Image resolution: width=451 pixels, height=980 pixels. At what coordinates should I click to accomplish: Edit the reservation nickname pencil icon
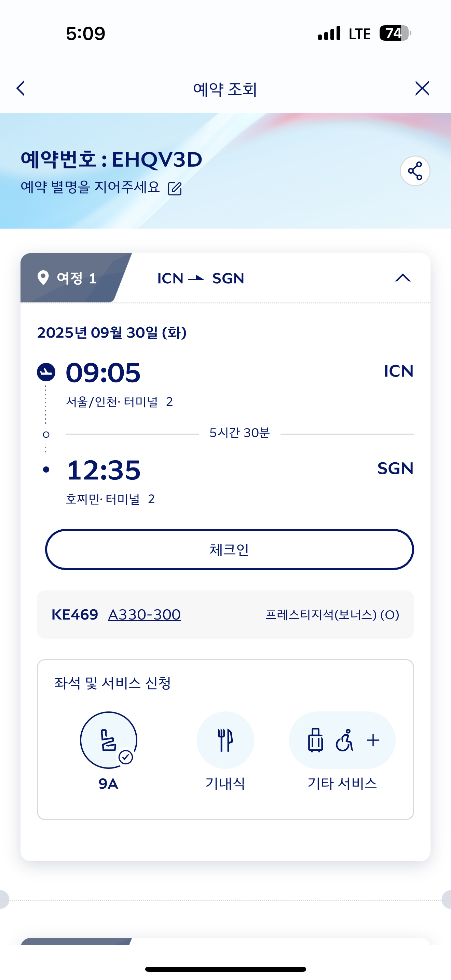tap(175, 188)
